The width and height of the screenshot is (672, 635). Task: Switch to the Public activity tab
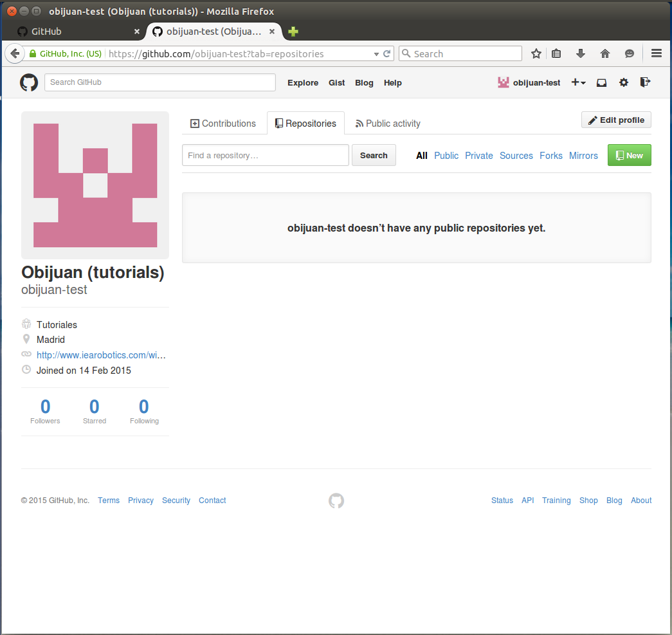(x=388, y=124)
